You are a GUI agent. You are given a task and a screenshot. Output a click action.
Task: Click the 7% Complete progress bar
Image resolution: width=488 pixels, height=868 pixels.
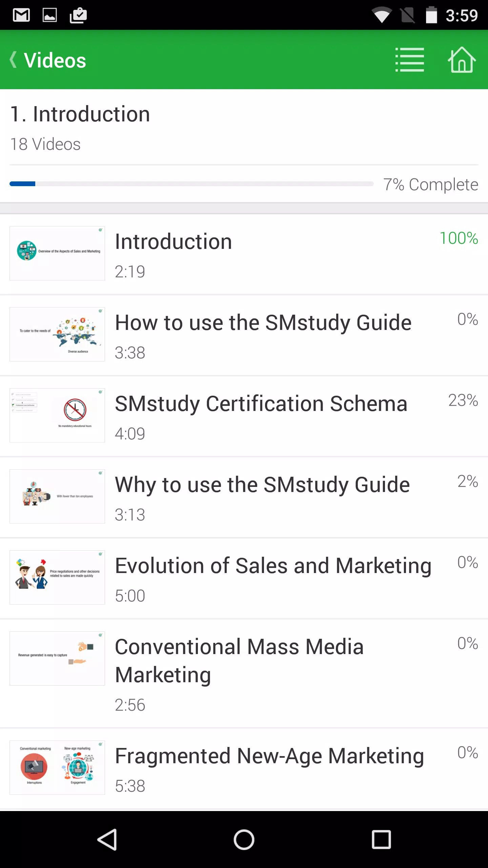point(191,184)
